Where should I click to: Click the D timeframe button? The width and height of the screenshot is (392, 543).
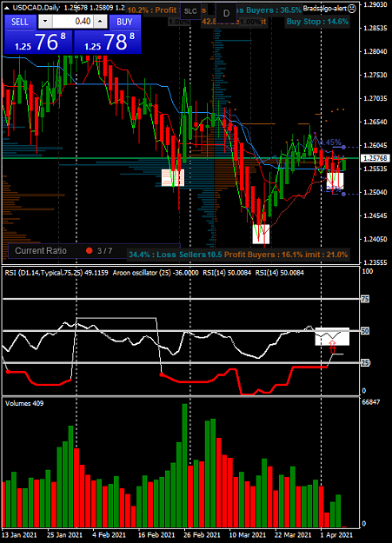click(x=226, y=13)
